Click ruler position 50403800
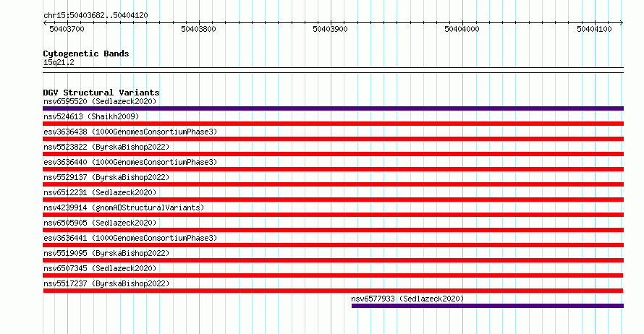This screenshot has height=334, width=644. pyautogui.click(x=198, y=29)
